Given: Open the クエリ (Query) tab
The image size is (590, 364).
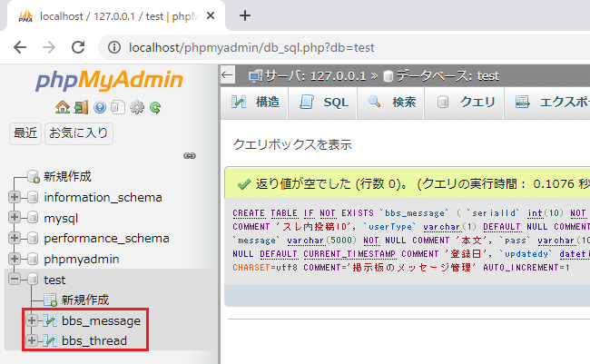Looking at the screenshot, I should coord(465,103).
